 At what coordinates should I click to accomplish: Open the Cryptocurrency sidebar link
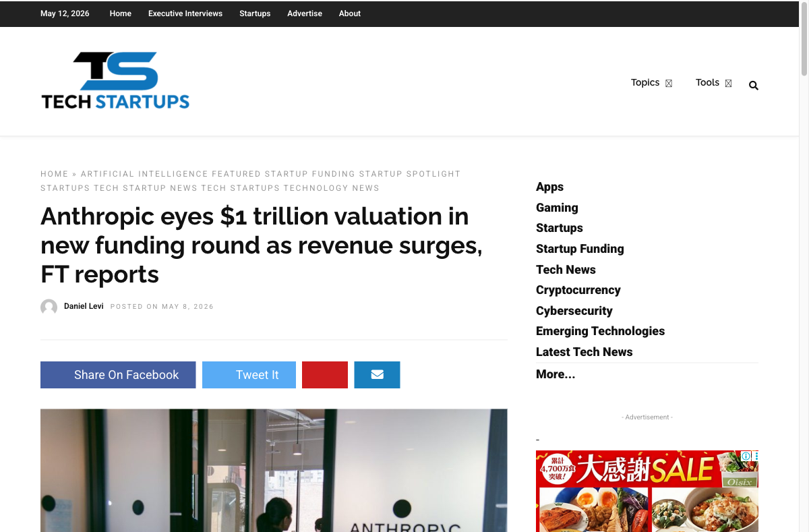click(x=578, y=290)
